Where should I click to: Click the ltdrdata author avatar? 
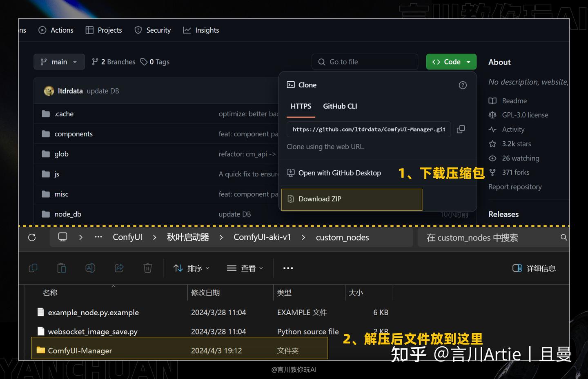[49, 91]
